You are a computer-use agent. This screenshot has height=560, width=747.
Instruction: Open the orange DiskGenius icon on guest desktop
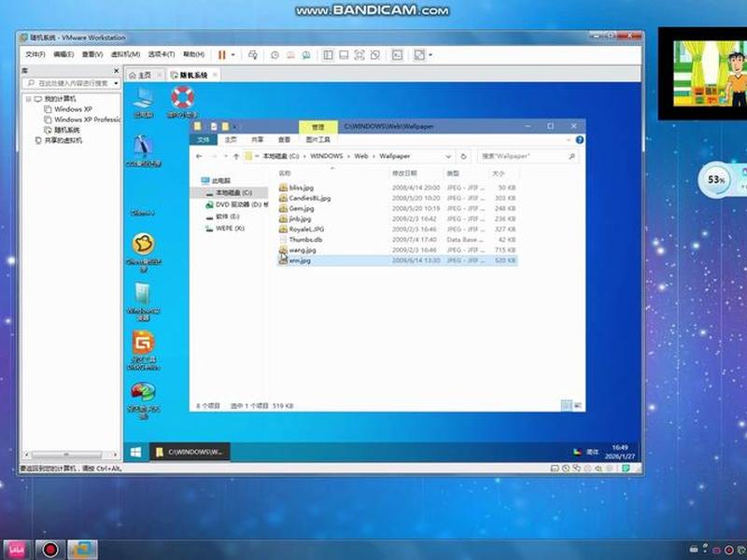click(143, 350)
